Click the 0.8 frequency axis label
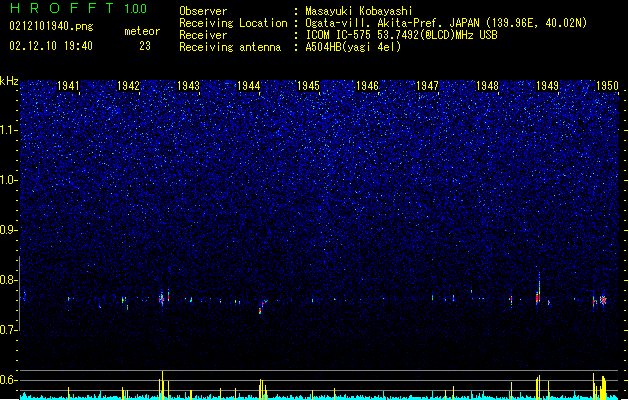The height and width of the screenshot is (400, 629). coord(9,280)
